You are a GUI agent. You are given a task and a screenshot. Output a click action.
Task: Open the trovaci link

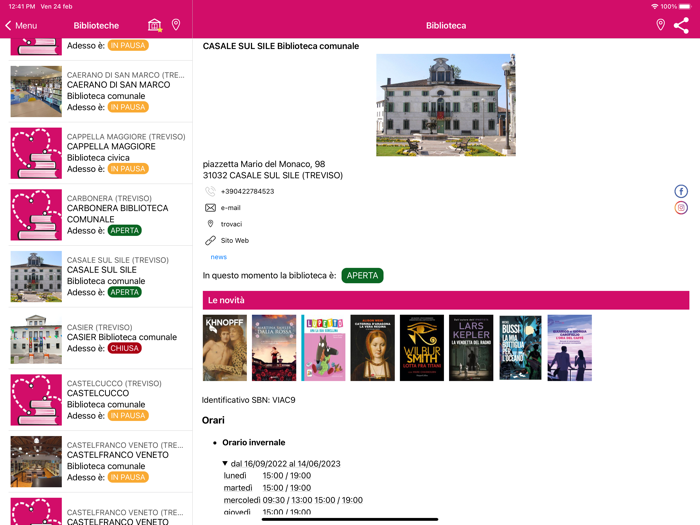pos(231,224)
